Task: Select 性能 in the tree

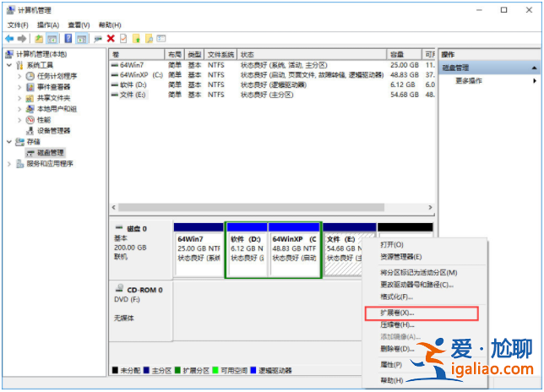Action: pos(44,120)
